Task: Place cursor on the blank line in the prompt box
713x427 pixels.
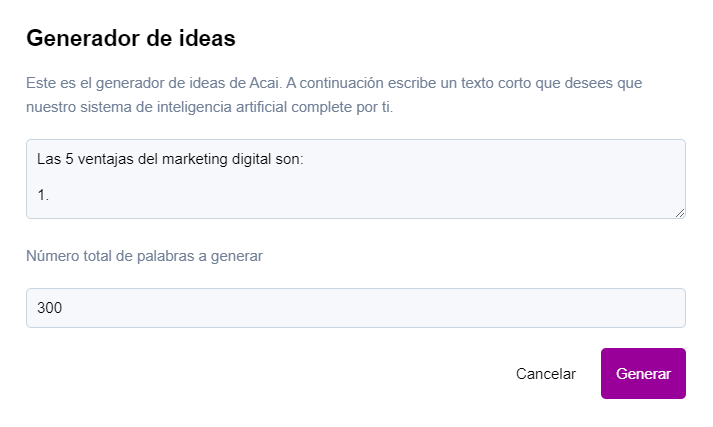Action: (x=182, y=177)
